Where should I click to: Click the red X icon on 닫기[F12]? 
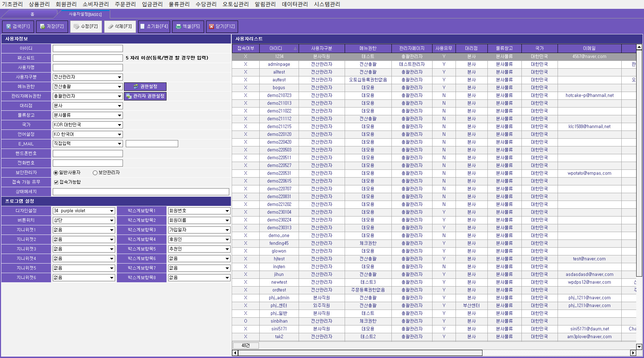(211, 27)
